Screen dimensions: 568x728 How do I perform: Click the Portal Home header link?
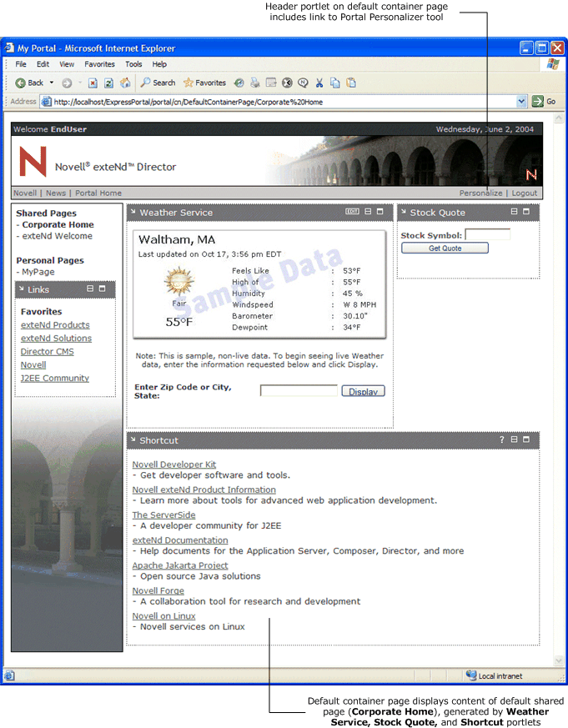[x=98, y=193]
